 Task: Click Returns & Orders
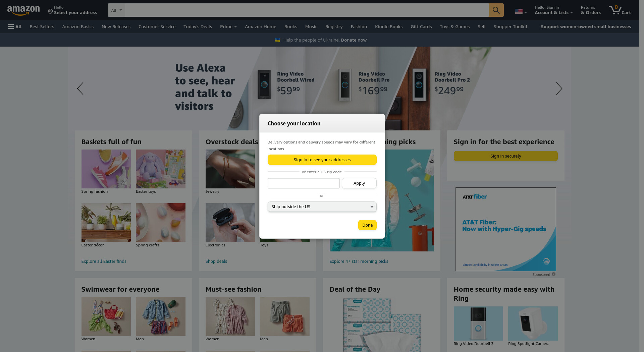click(x=591, y=10)
